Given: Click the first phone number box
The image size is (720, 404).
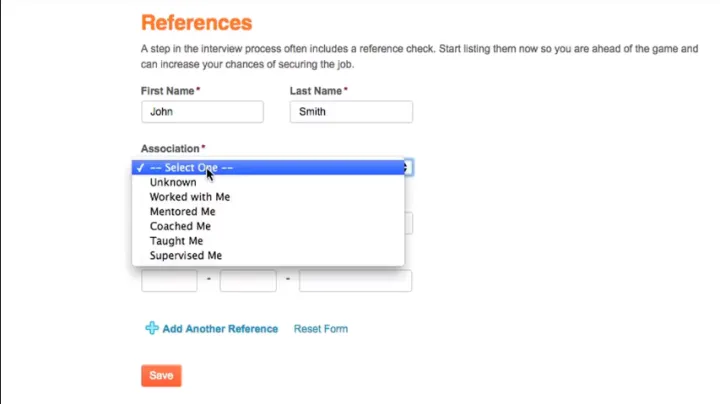Looking at the screenshot, I should click(x=169, y=280).
